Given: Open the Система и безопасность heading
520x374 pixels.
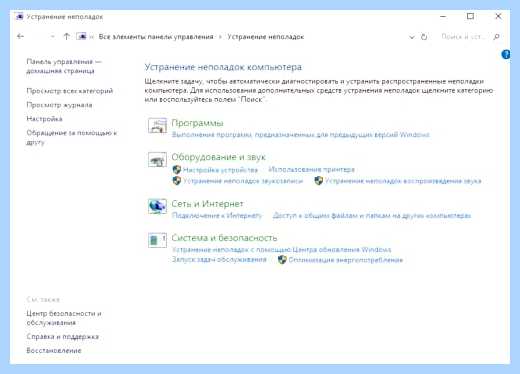Looking at the screenshot, I should click(x=224, y=238).
